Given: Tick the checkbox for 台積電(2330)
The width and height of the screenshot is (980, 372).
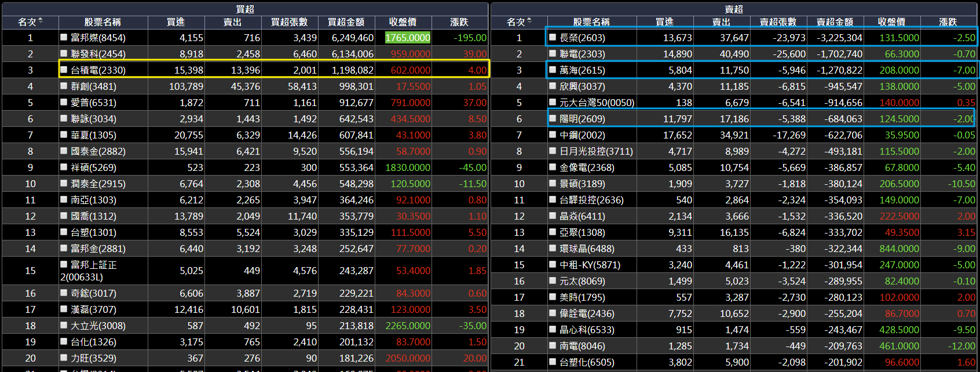Looking at the screenshot, I should (64, 70).
